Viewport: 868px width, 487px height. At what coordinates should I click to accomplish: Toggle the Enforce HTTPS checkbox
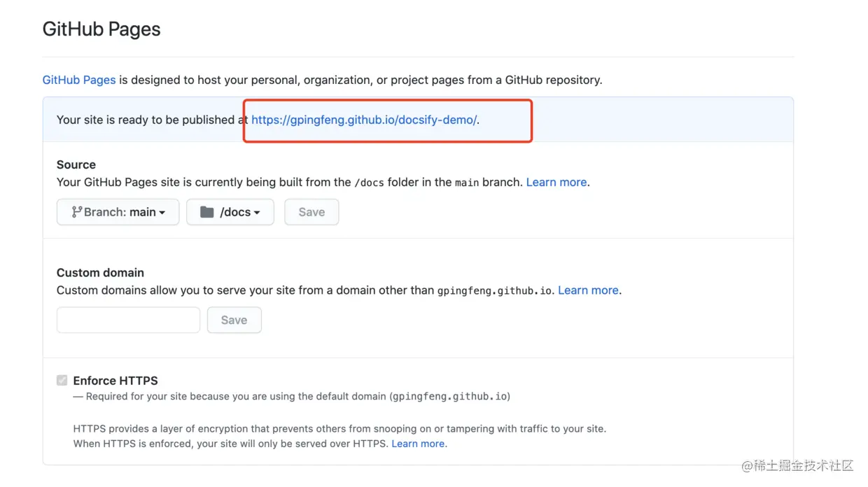coord(62,381)
